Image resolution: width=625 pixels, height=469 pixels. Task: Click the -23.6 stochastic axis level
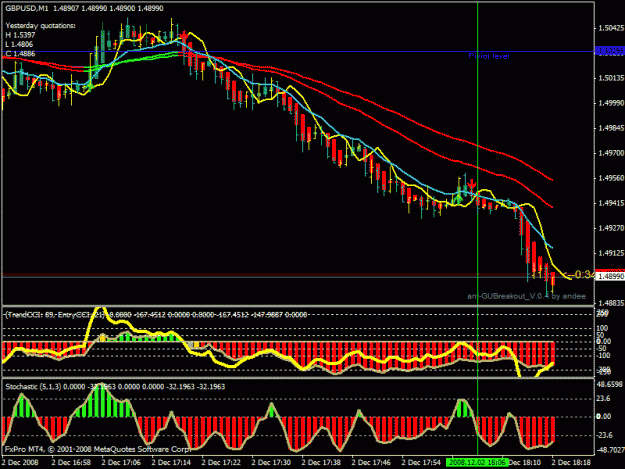[604, 435]
